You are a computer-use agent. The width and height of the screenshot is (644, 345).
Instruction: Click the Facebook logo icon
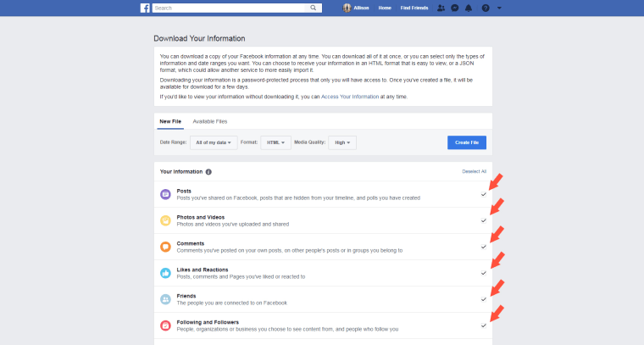tap(146, 8)
